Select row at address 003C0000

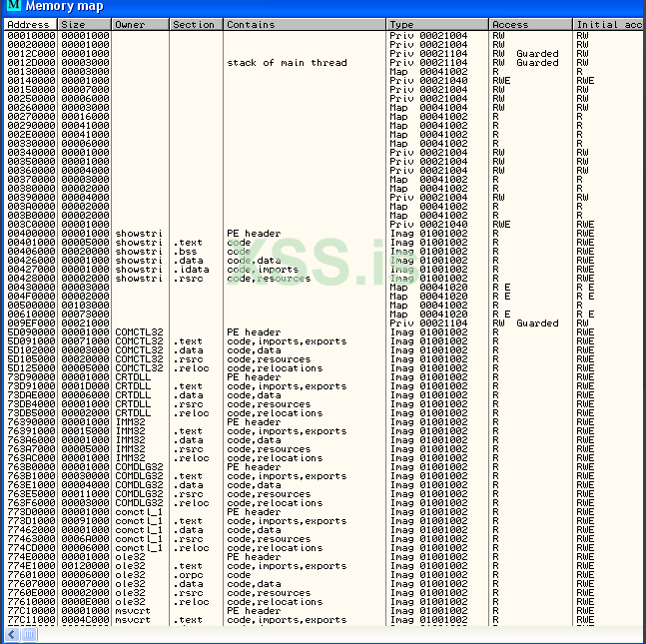[x=323, y=224]
